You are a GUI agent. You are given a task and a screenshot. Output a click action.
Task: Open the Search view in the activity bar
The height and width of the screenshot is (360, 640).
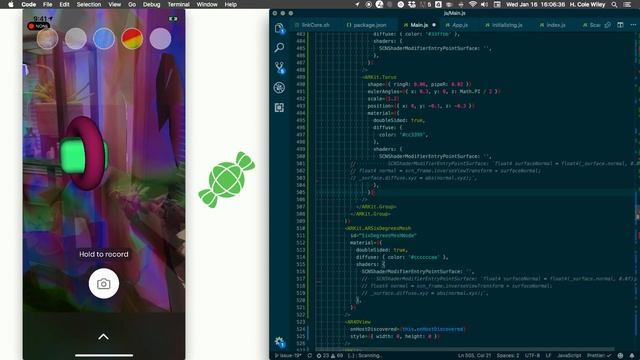[279, 47]
